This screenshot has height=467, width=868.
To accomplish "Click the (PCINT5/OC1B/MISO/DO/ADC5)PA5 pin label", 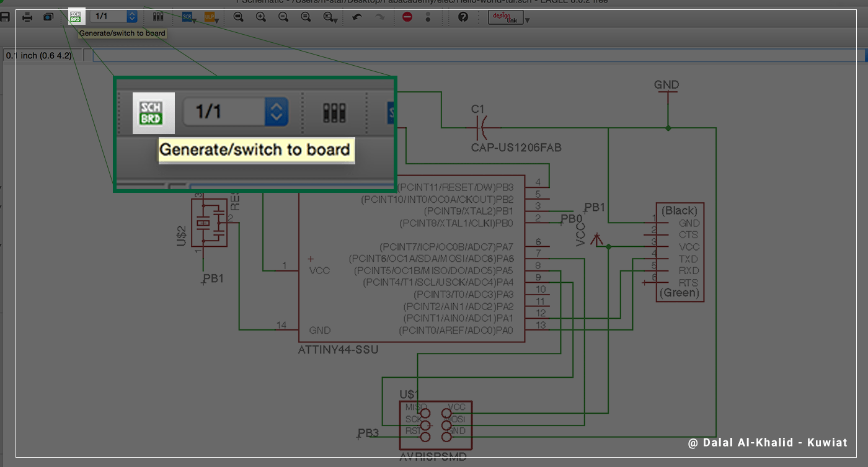I will point(433,271).
